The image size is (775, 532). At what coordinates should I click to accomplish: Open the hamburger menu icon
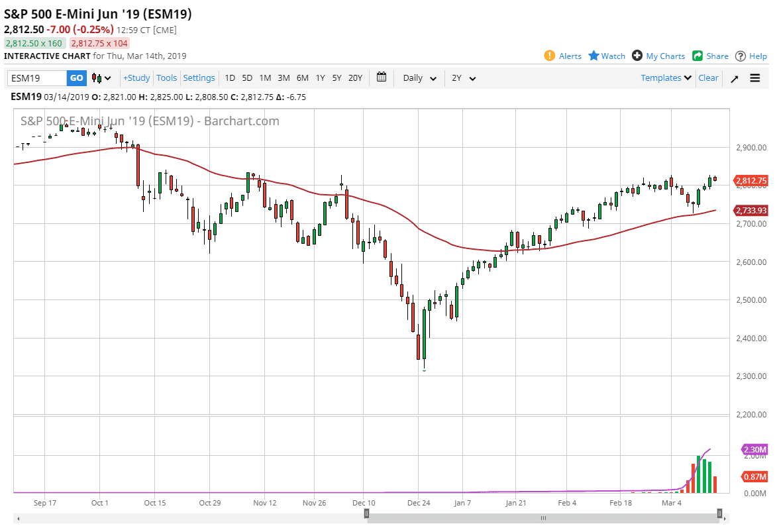tap(754, 78)
